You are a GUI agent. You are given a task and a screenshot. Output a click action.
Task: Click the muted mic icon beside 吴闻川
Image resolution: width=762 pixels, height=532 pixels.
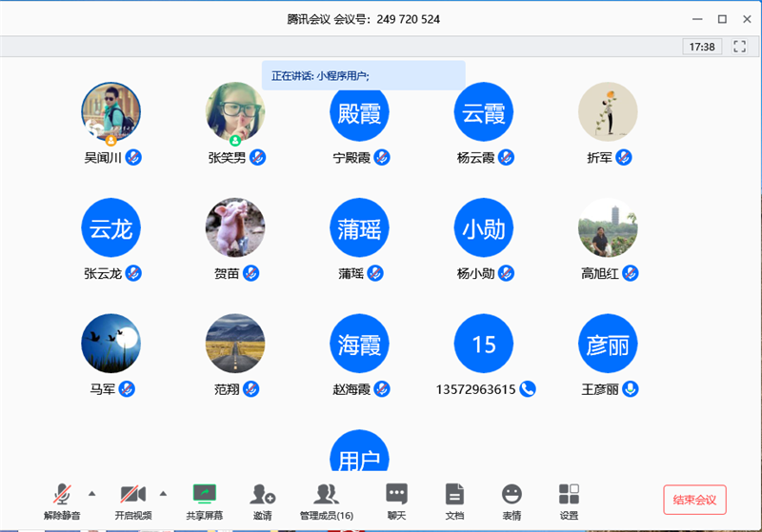[x=133, y=157]
